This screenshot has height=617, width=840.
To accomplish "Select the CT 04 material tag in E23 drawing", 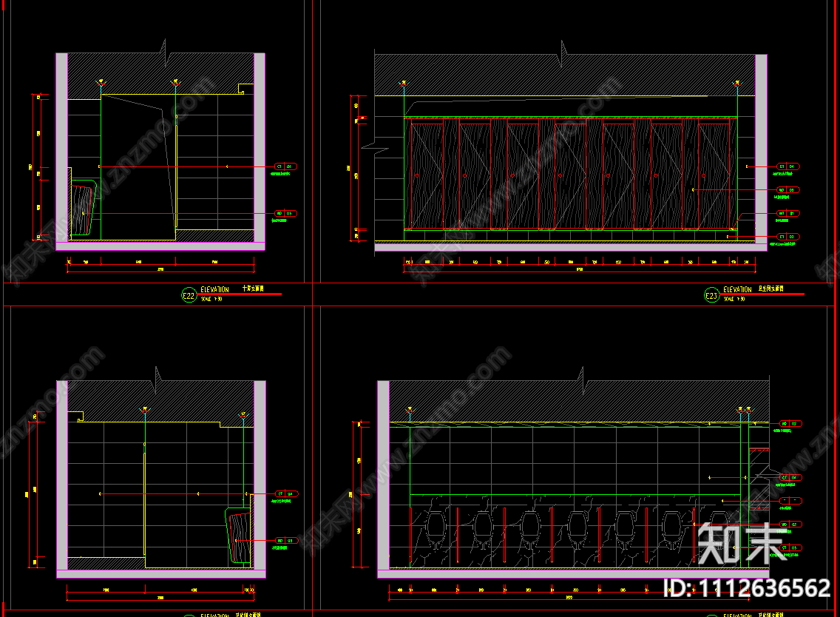I will click(788, 166).
